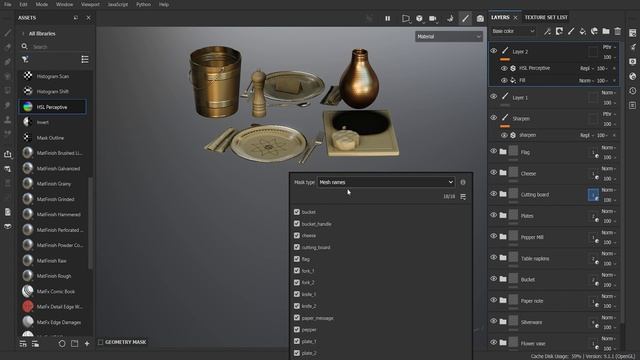Open the Python menu
This screenshot has width=640, height=360.
pos(143,4)
